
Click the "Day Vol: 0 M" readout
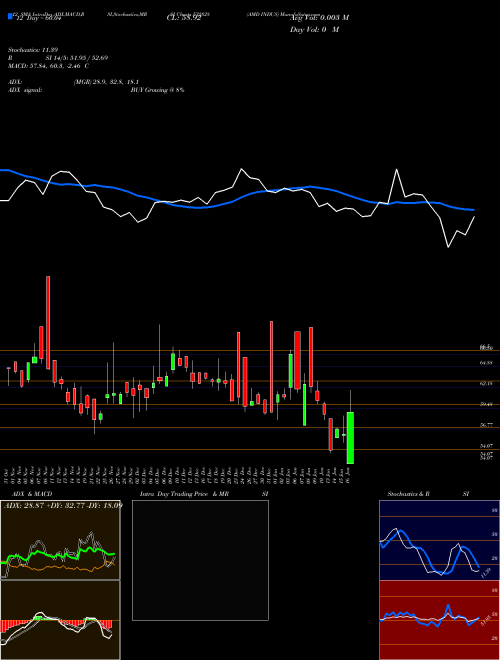tap(314, 30)
